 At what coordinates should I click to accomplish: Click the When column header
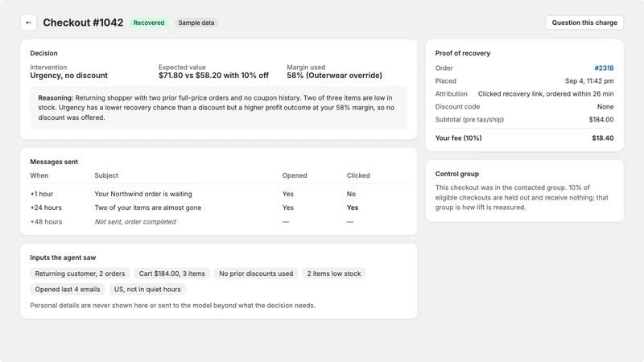pos(39,175)
